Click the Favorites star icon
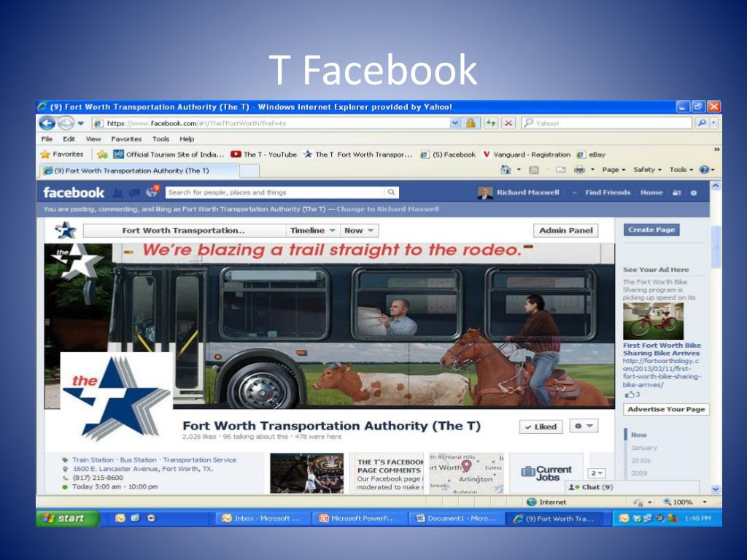 coord(45,155)
